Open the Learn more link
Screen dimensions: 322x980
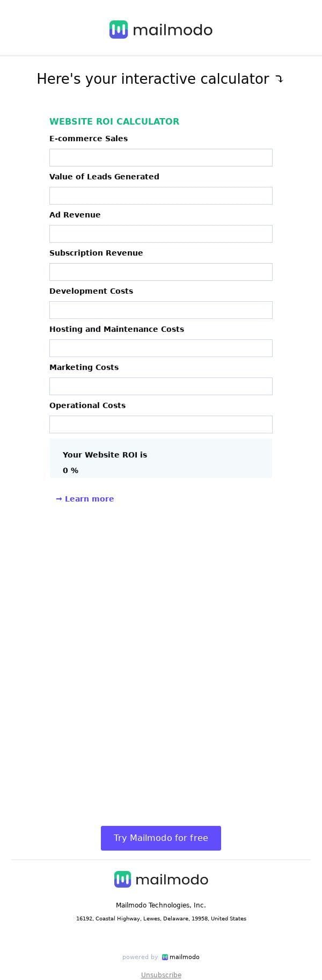[85, 499]
